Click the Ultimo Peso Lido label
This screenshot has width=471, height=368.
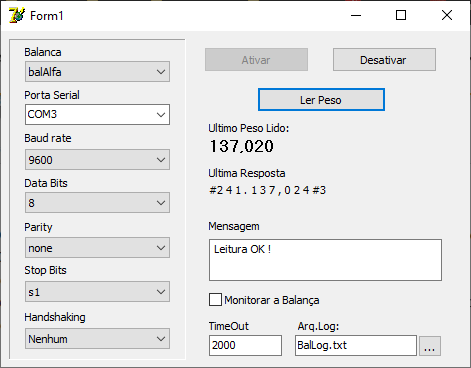point(249,128)
